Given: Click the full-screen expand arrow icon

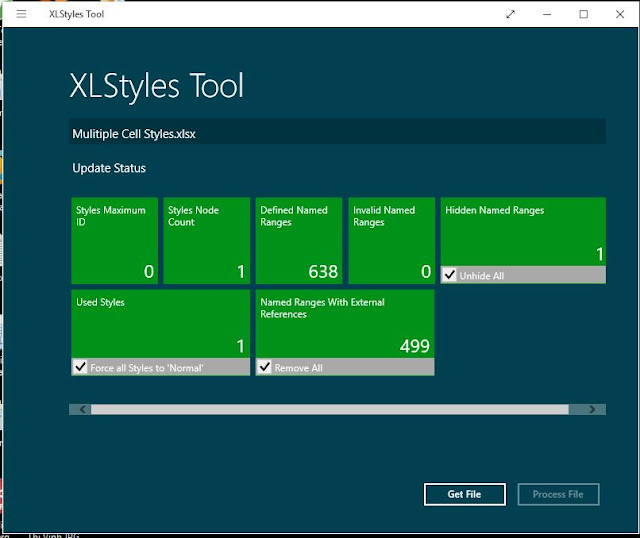Looking at the screenshot, I should pyautogui.click(x=510, y=15).
